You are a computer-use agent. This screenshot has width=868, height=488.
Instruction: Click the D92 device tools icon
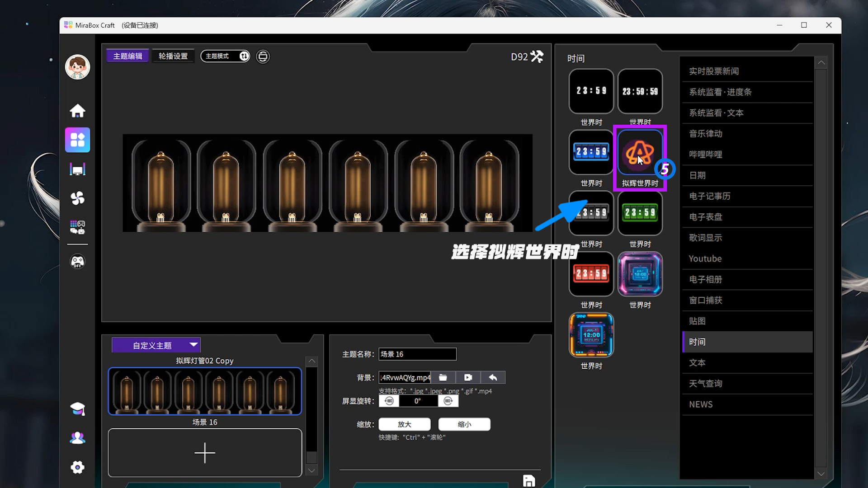[x=537, y=56]
